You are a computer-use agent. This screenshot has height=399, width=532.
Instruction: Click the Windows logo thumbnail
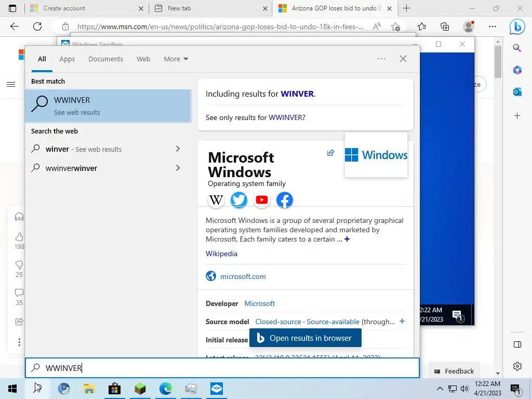coord(376,155)
